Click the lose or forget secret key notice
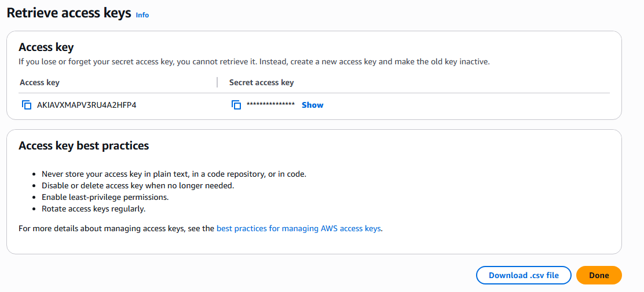The height and width of the screenshot is (292, 644). coord(254,62)
